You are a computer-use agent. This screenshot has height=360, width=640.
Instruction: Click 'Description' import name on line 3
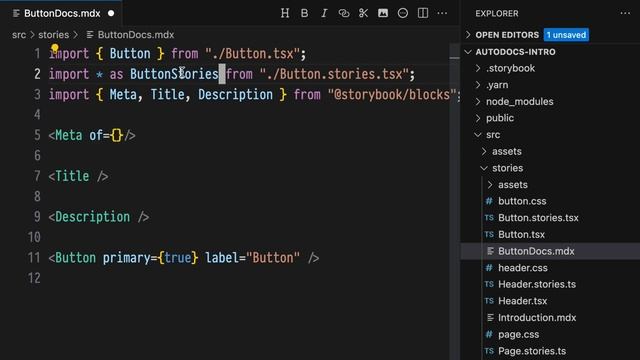click(x=236, y=94)
